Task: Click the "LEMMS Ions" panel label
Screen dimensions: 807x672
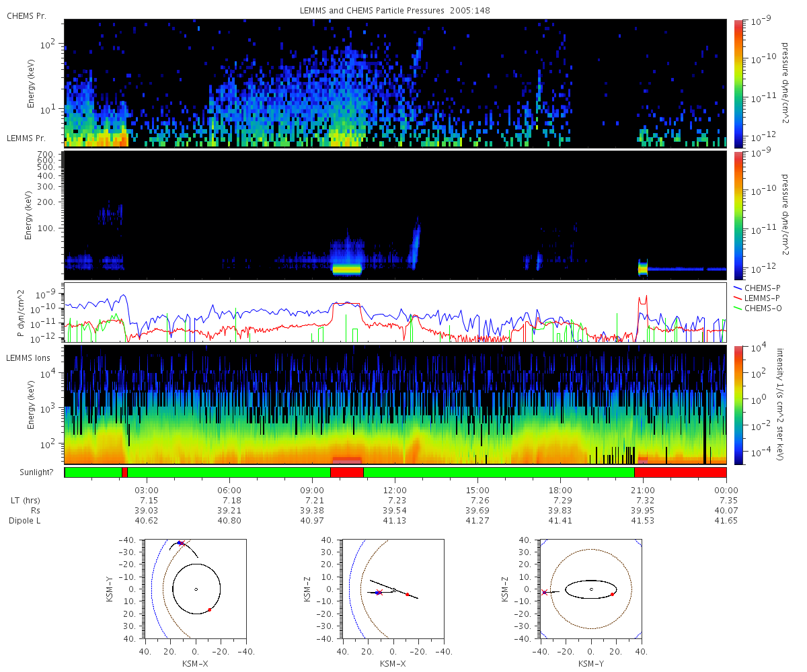Action: [x=29, y=358]
